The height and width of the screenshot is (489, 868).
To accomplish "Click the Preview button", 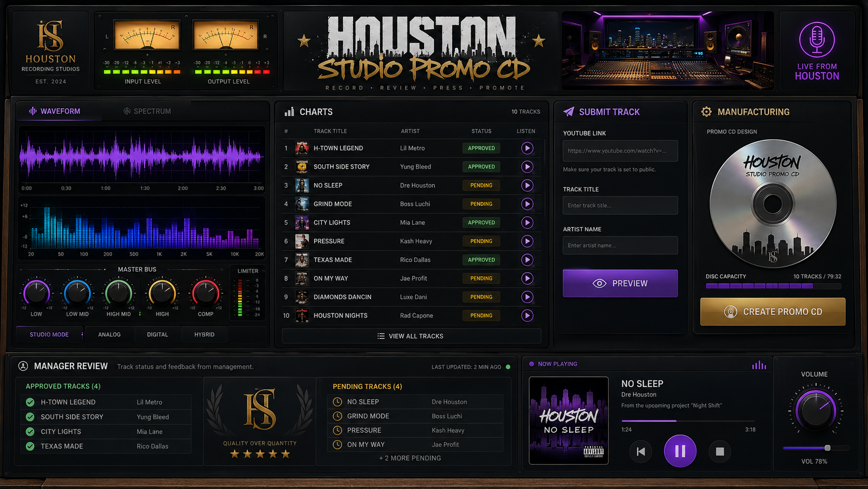I will [620, 283].
